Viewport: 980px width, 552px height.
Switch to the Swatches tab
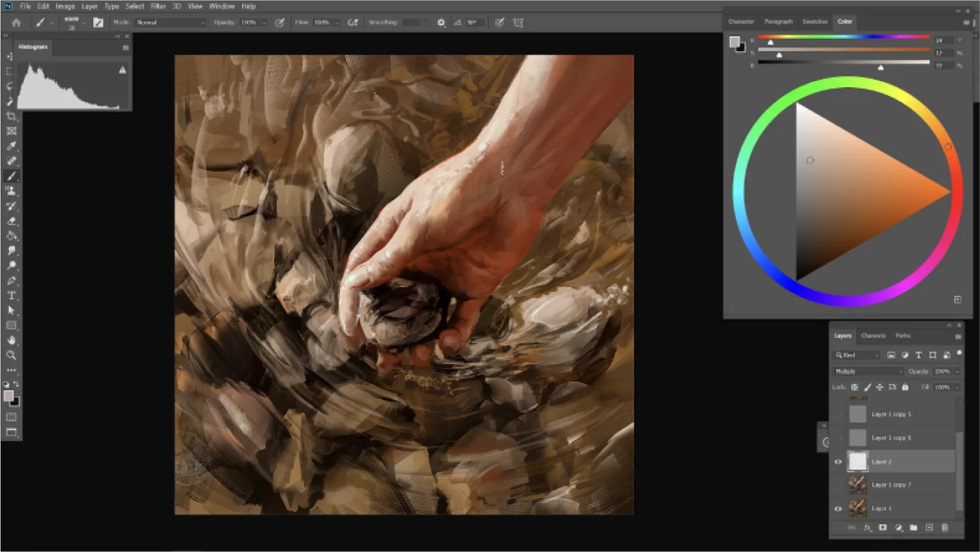click(x=814, y=22)
